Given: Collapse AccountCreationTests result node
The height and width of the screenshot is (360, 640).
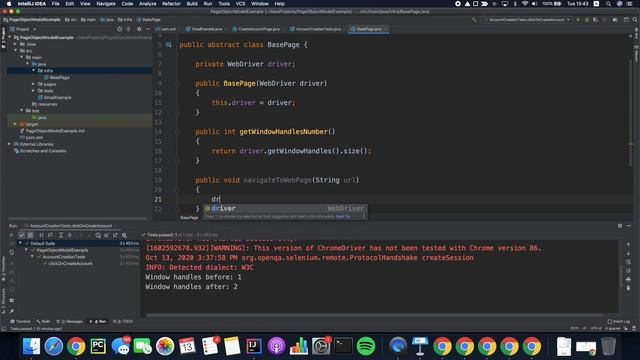Looking at the screenshot, I should (x=33, y=257).
